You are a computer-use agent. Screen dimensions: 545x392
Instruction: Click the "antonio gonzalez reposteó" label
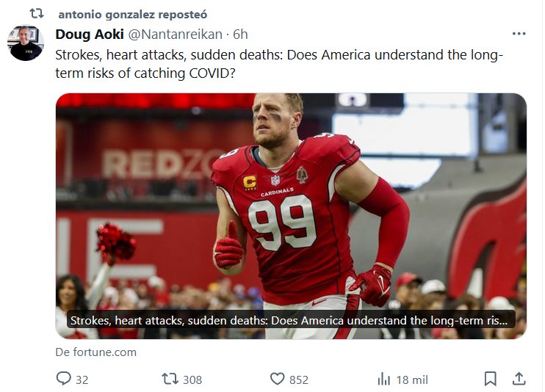[132, 14]
